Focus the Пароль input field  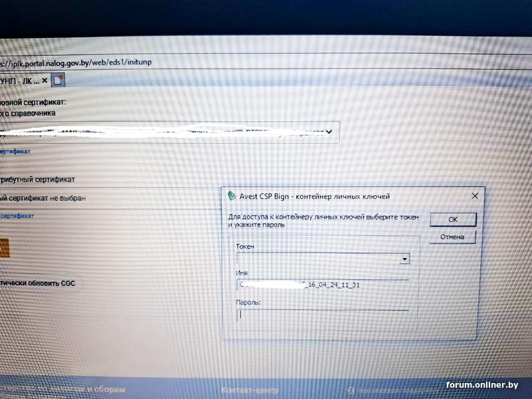[323, 315]
